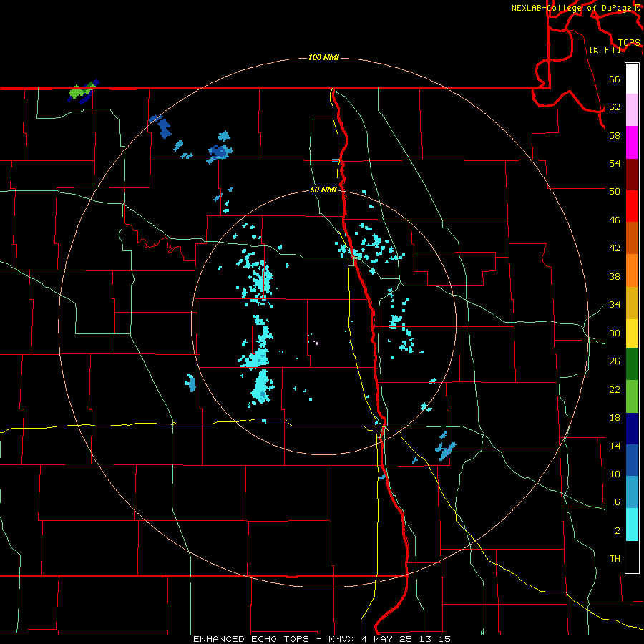644x644 pixels.
Task: Click the 46 value on the legend
Action: [x=615, y=220]
